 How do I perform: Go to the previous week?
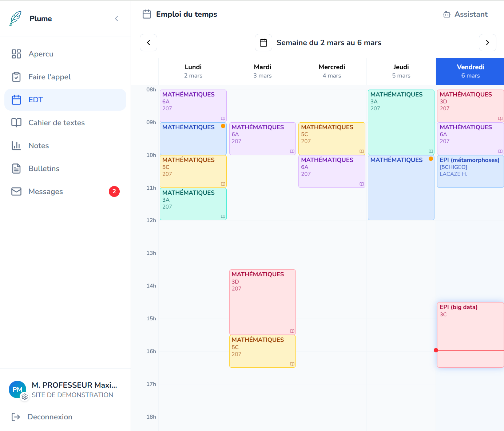148,43
